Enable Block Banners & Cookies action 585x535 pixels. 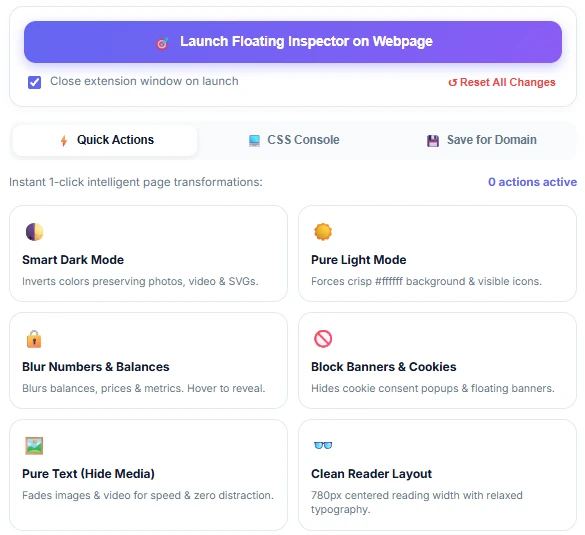tap(437, 360)
